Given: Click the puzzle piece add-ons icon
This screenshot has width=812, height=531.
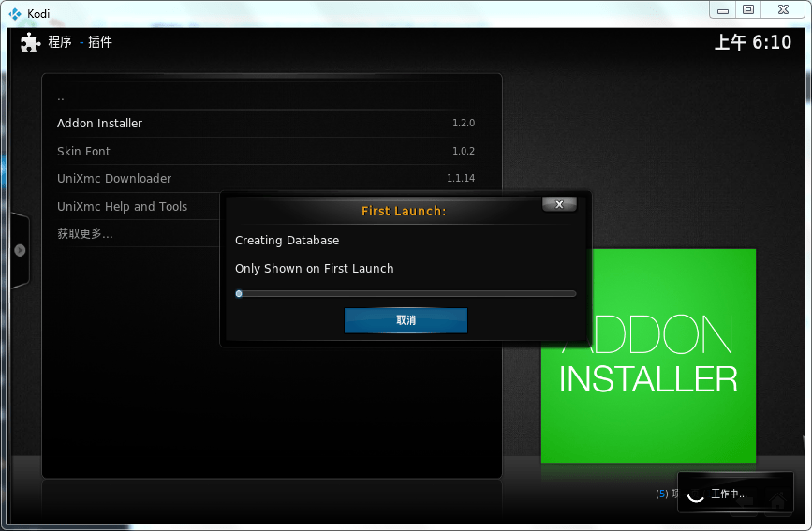Looking at the screenshot, I should (x=30, y=42).
